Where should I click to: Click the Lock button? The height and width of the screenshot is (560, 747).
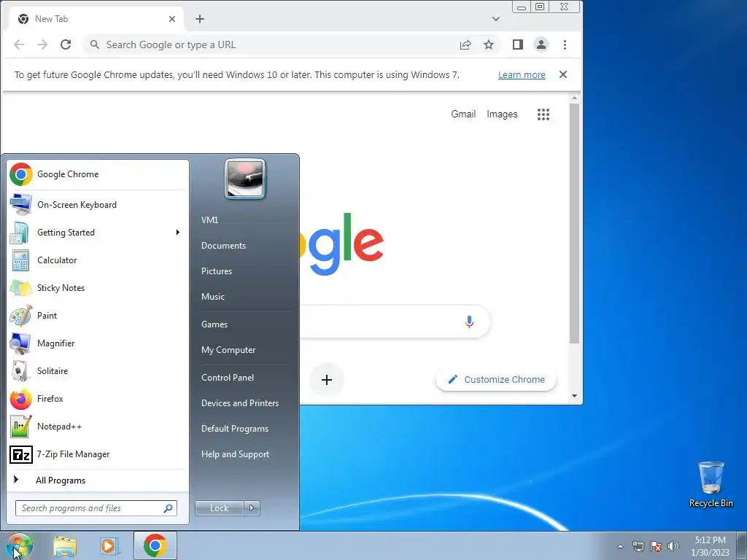click(220, 508)
